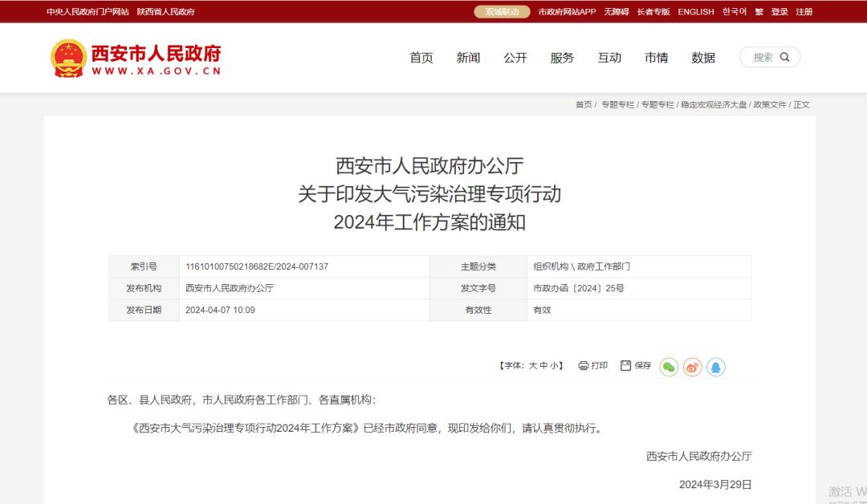This screenshot has height=504, width=867.
Task: Share via QQ bell icon
Action: coord(715,367)
